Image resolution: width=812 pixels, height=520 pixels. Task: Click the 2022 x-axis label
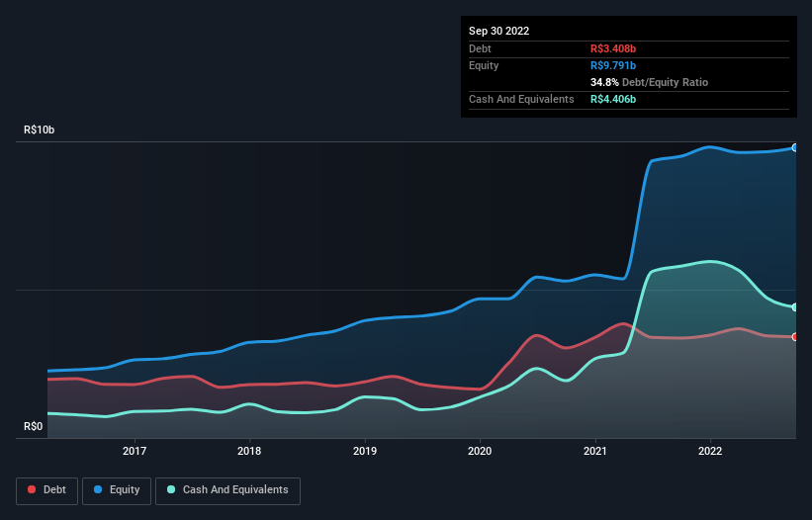(x=710, y=451)
